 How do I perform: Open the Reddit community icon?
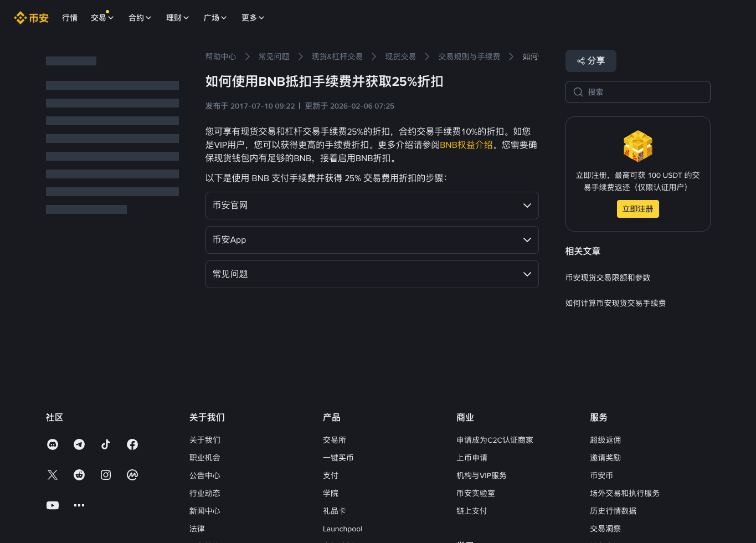79,475
